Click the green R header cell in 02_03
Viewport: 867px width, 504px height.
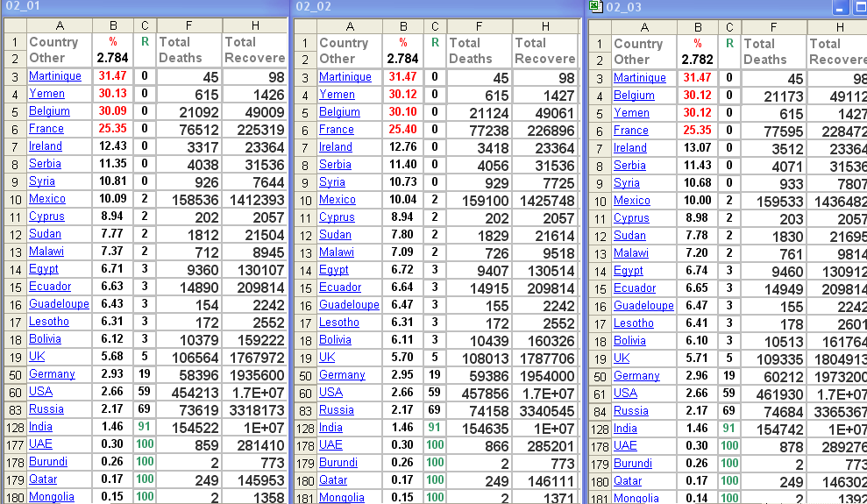coord(729,44)
